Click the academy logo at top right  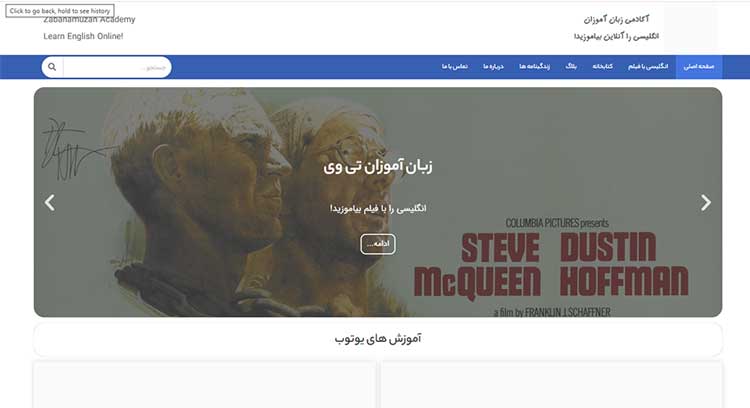coord(691,27)
